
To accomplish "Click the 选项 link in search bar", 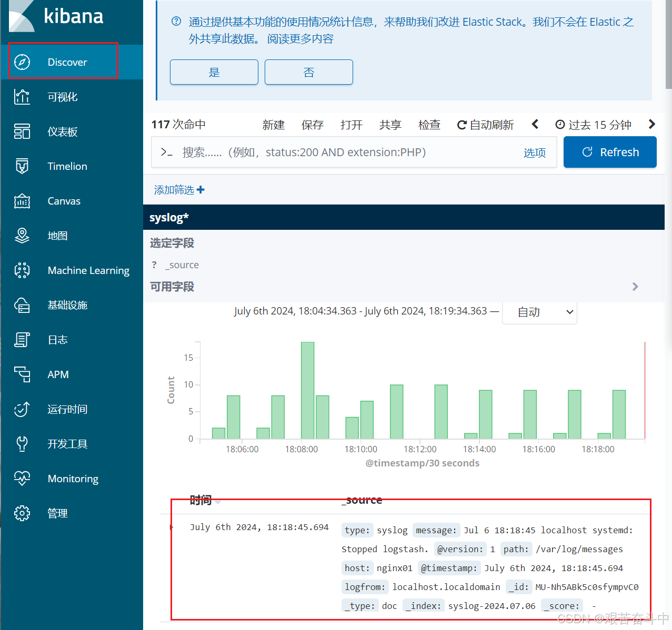I will [535, 153].
